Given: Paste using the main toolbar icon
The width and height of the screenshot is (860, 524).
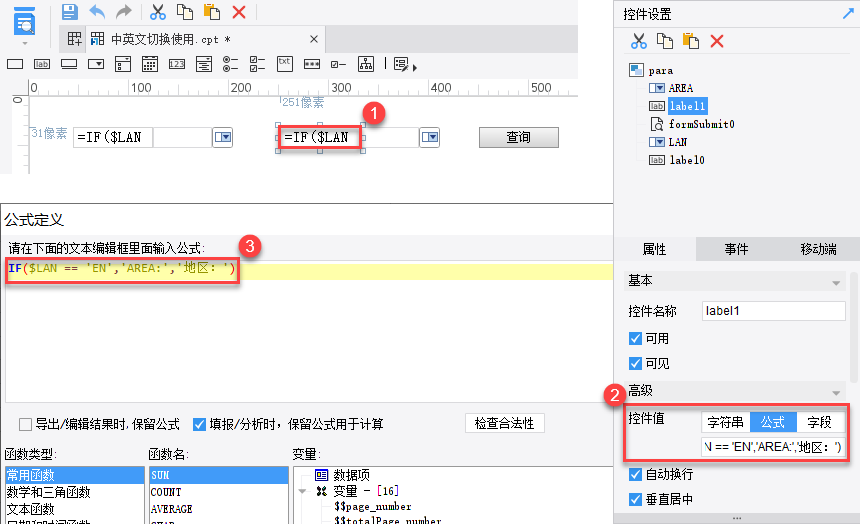Looking at the screenshot, I should point(212,12).
